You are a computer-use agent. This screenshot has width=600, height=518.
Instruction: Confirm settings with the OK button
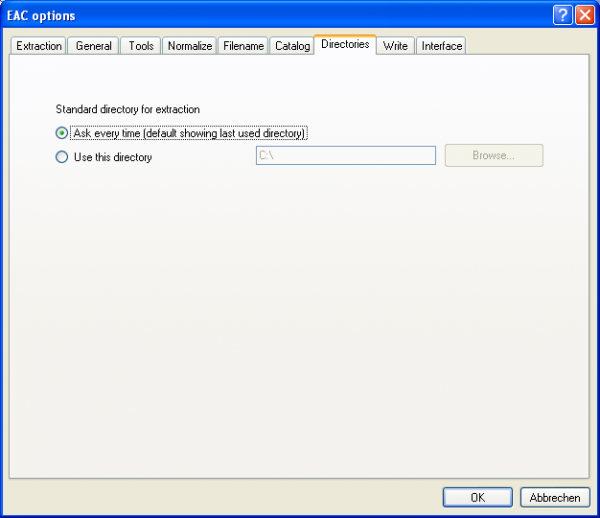(477, 497)
